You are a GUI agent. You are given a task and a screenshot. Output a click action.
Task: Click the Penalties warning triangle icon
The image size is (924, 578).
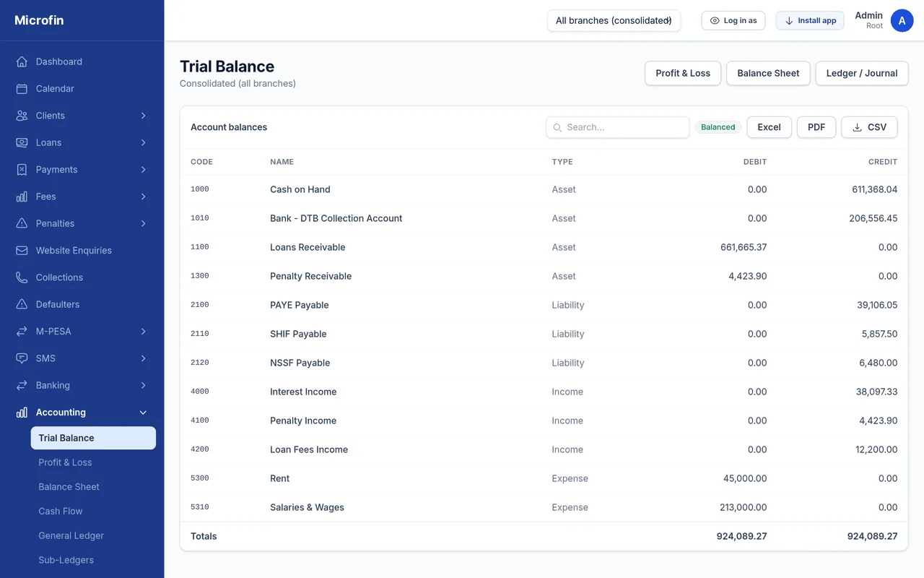pyautogui.click(x=22, y=223)
